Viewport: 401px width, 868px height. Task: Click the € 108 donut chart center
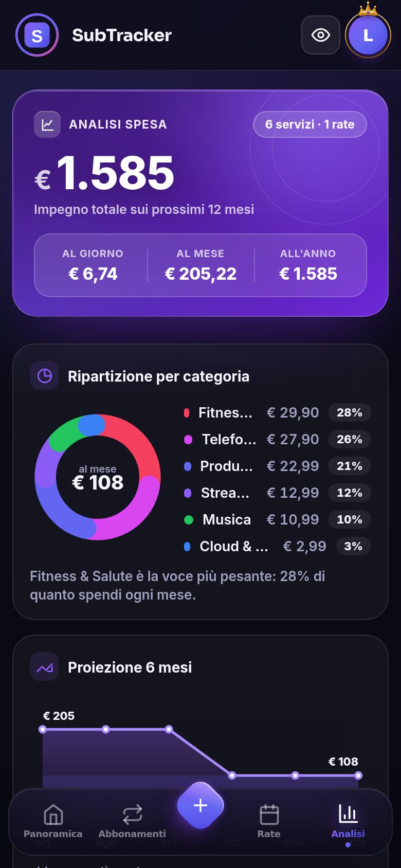click(x=98, y=478)
